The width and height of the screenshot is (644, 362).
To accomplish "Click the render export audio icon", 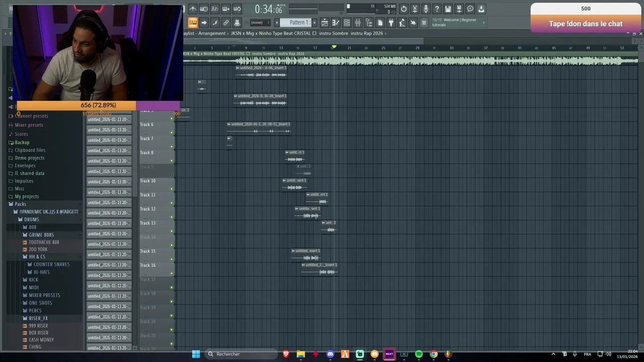I will (459, 9).
